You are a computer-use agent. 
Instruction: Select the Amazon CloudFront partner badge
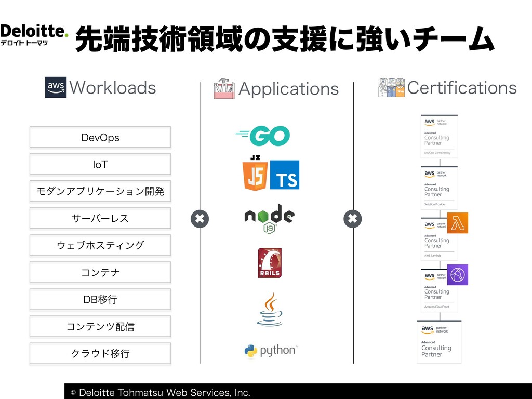pos(440,290)
